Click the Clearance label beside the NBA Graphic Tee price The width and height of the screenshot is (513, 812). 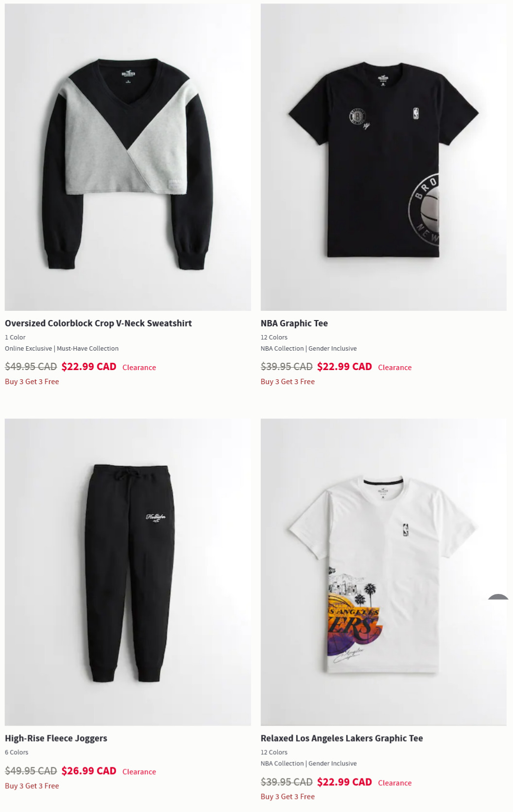coord(394,368)
